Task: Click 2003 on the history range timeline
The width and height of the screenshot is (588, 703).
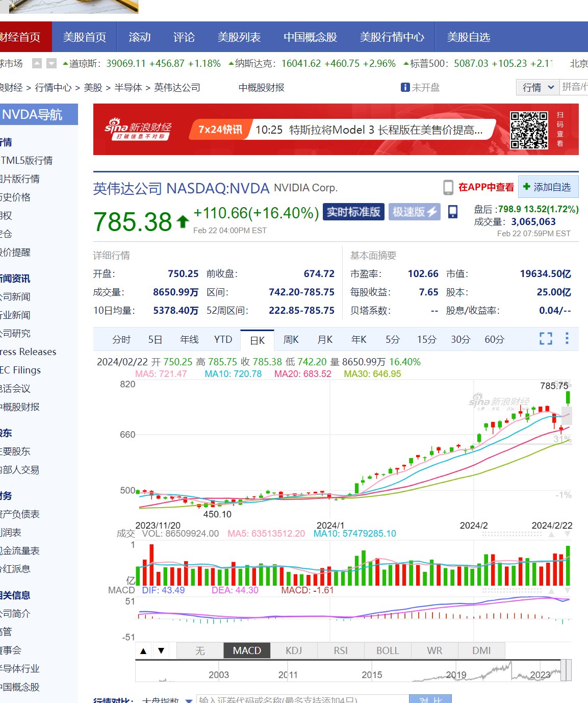Action: pos(219,674)
